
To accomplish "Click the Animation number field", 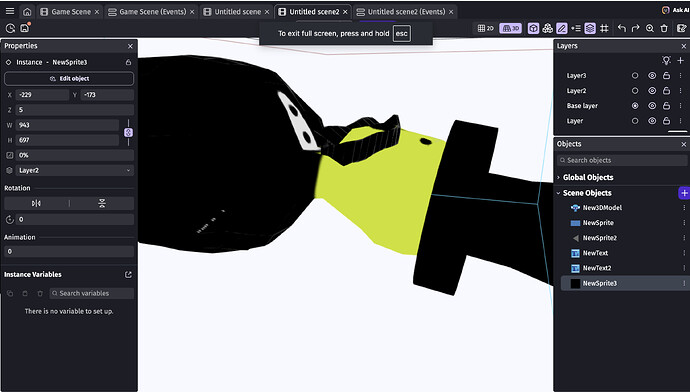I will click(69, 251).
